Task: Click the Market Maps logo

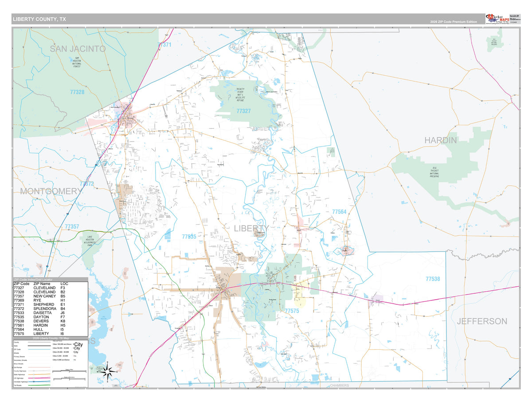Action: click(497, 19)
